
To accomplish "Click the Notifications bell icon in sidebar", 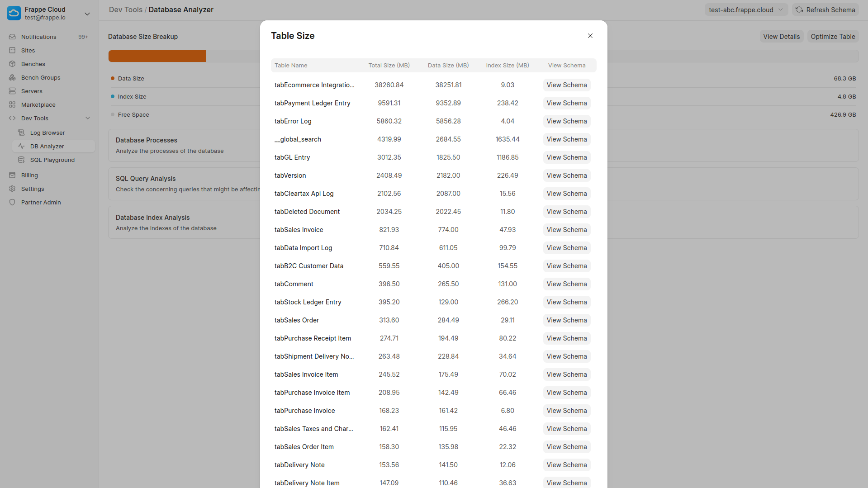I will [x=12, y=37].
